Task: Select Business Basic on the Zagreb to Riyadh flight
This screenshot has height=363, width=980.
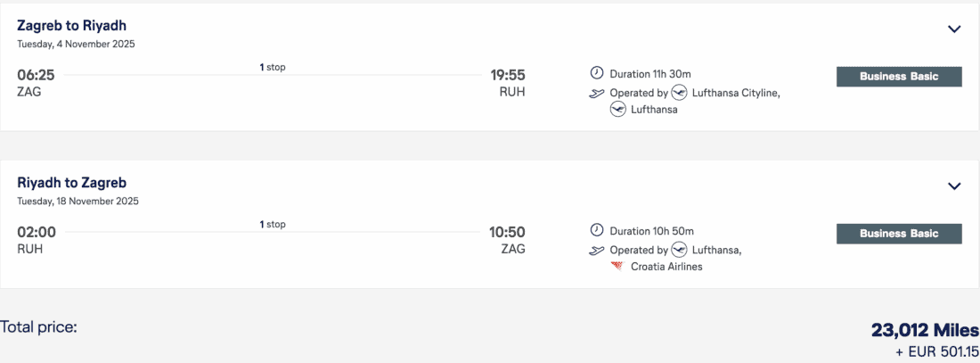Action: [899, 77]
